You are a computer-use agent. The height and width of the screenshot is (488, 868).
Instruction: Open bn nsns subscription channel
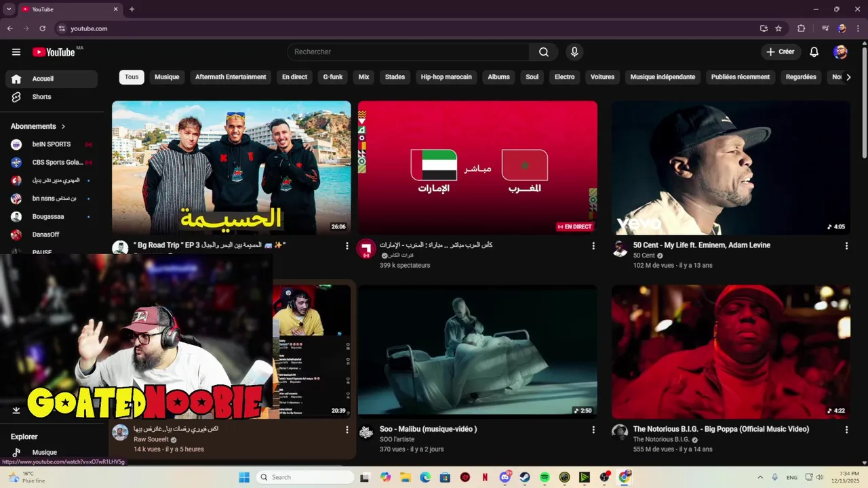pos(52,199)
